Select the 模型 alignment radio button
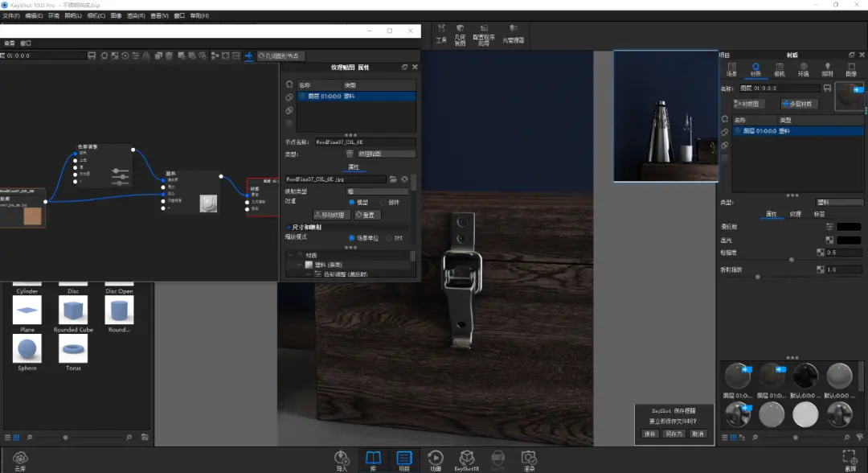This screenshot has height=473, width=868. [x=352, y=202]
